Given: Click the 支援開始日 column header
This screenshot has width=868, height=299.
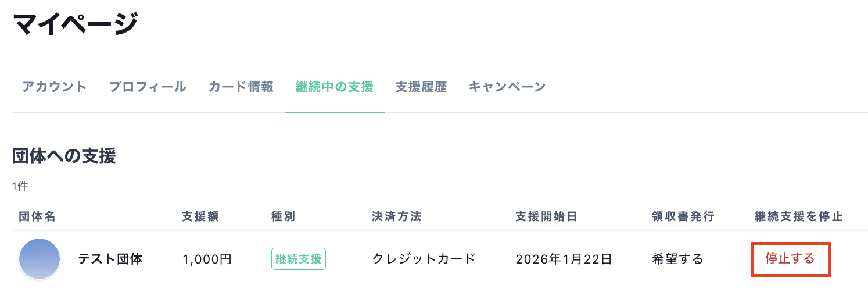Looking at the screenshot, I should coord(546,217).
